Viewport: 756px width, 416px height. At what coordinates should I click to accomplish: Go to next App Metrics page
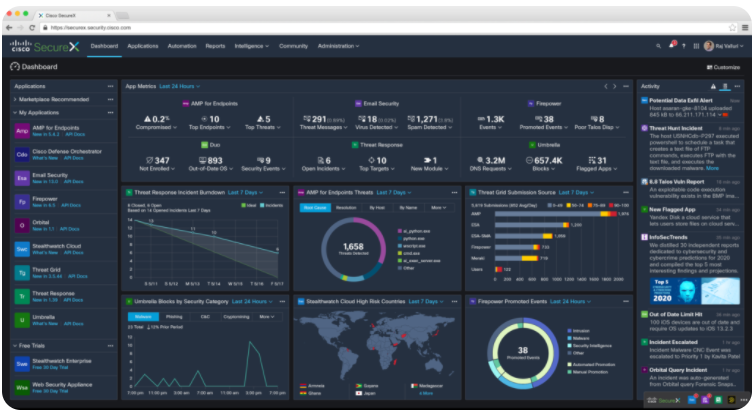(614, 86)
